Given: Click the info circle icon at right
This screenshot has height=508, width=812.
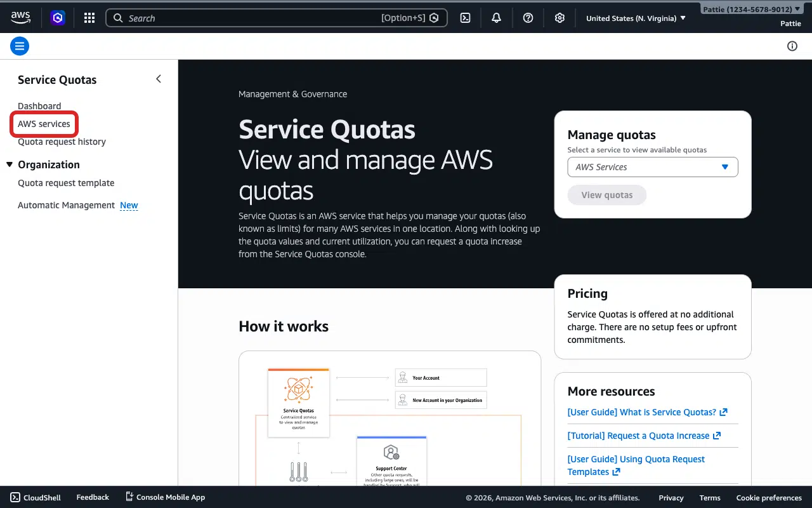Looking at the screenshot, I should 792,46.
